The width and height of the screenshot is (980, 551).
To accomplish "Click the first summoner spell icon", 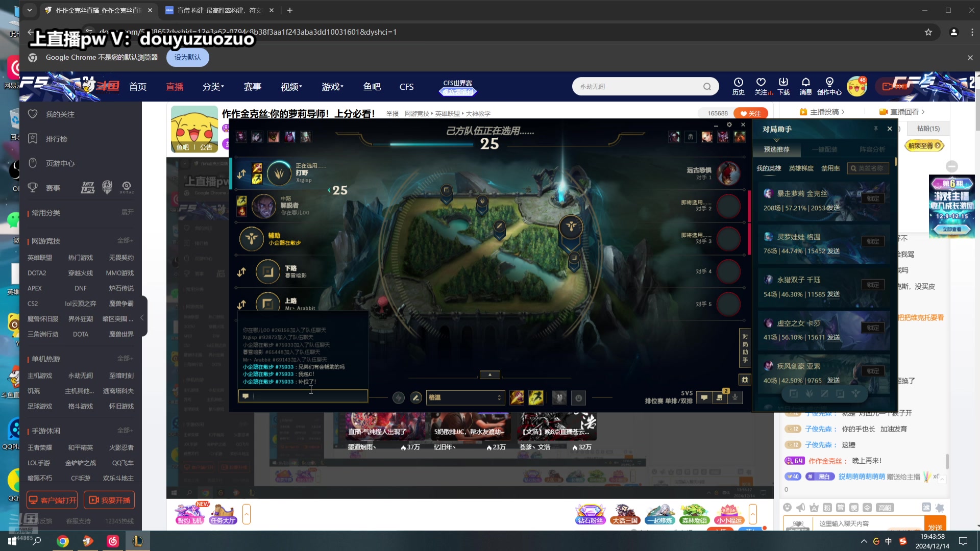I will [517, 397].
